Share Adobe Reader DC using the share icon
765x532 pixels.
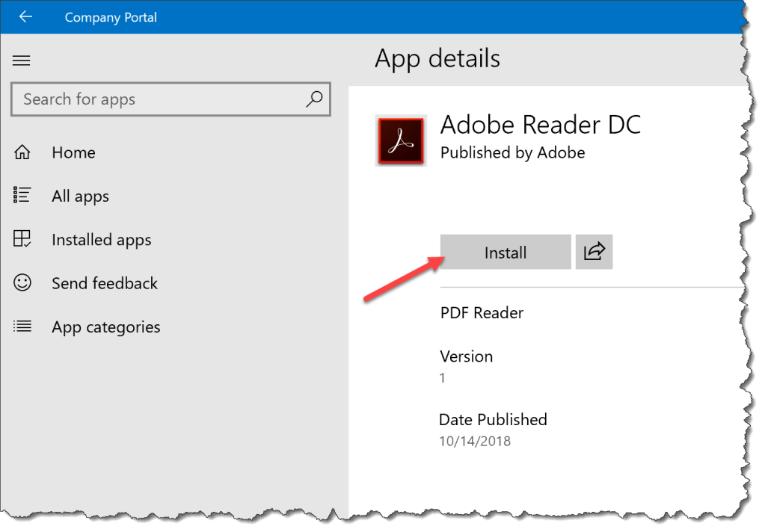coord(594,252)
